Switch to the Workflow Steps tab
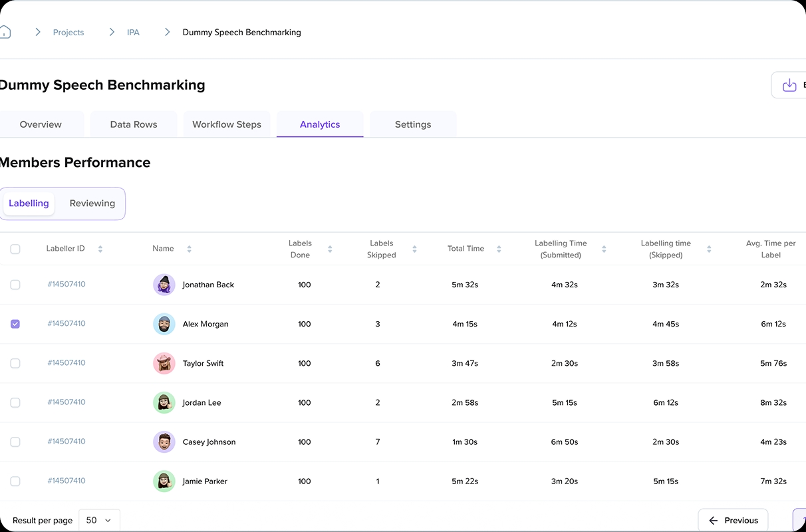The height and width of the screenshot is (532, 806). tap(227, 124)
